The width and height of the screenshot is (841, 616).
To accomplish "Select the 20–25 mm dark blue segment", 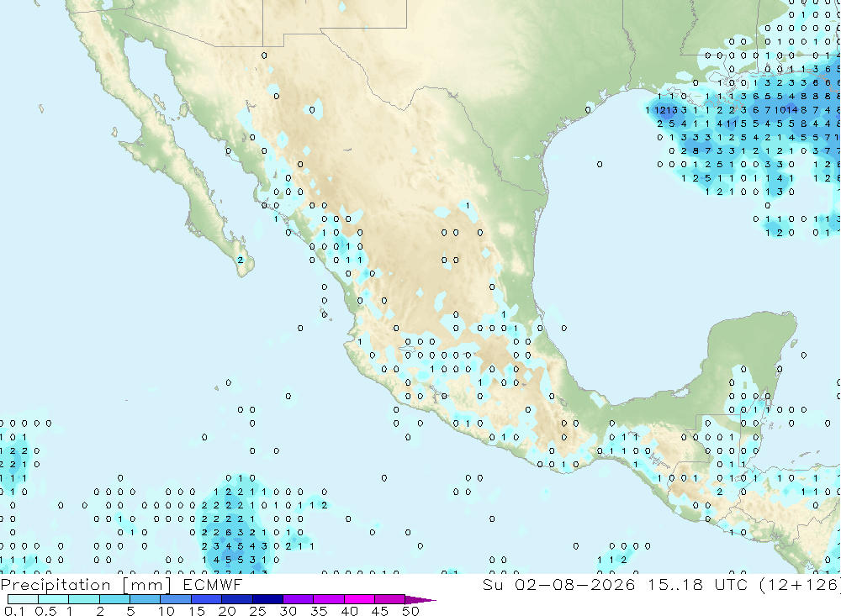I will 237,599.
